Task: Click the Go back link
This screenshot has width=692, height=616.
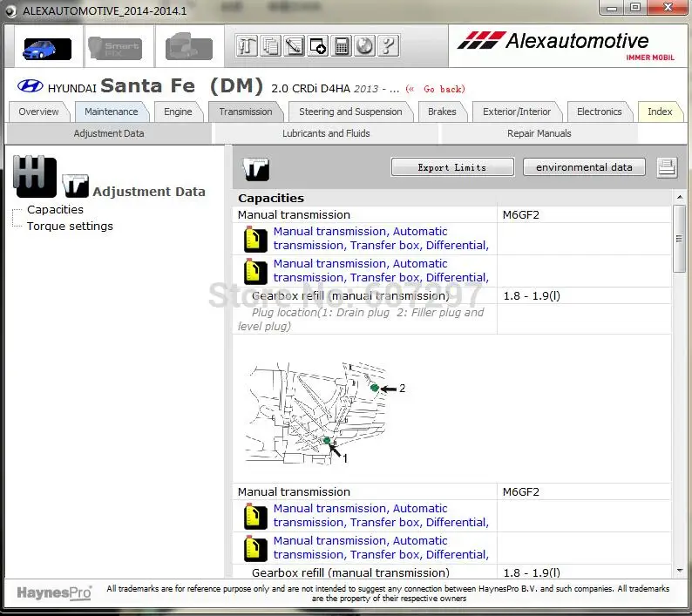Action: coord(435,89)
